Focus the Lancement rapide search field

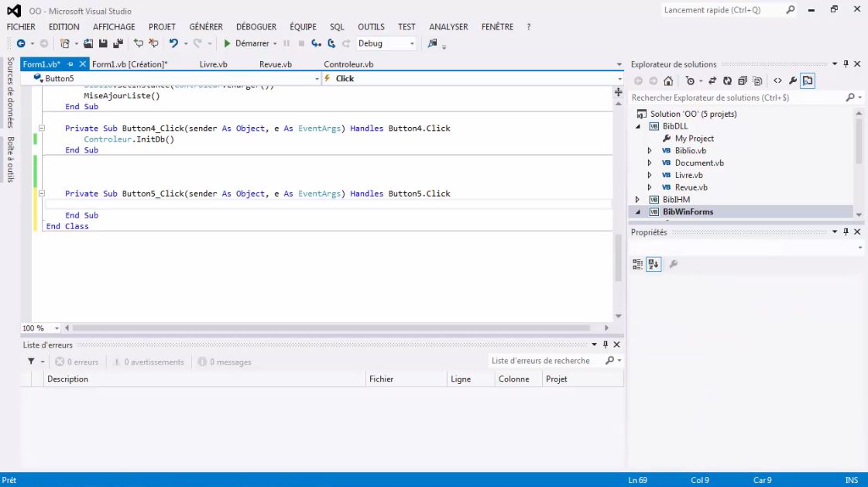click(723, 10)
